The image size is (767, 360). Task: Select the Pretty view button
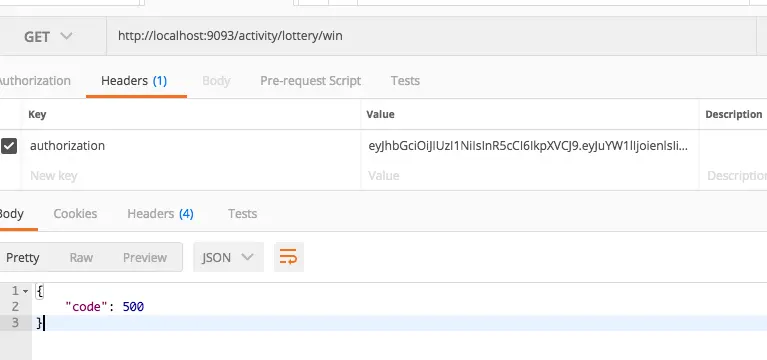(23, 258)
